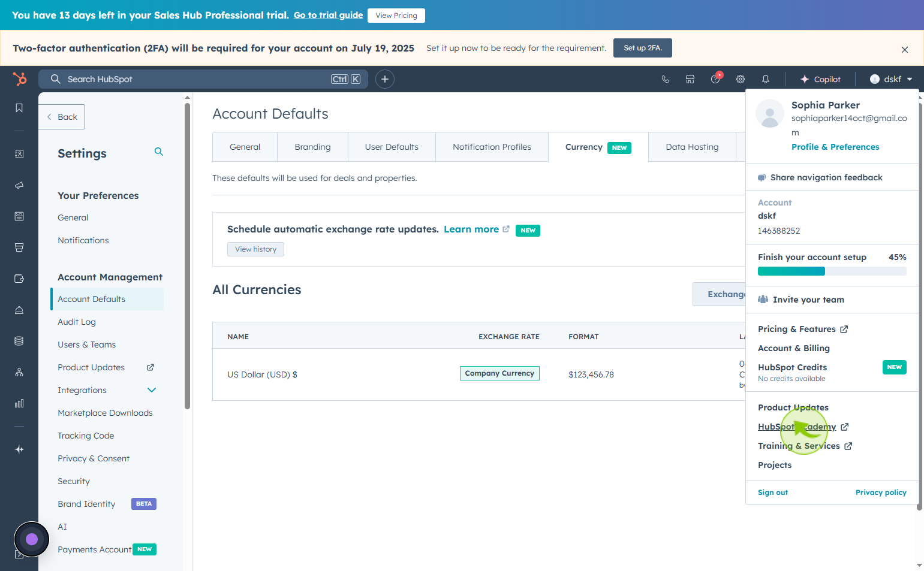
Task: Switch to the General tab
Action: click(x=245, y=147)
